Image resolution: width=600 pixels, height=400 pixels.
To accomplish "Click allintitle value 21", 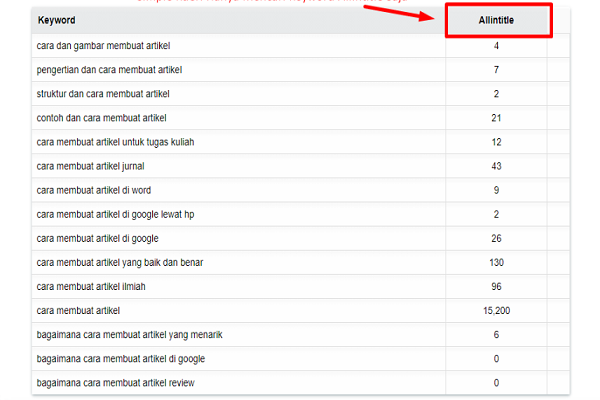I will (496, 118).
